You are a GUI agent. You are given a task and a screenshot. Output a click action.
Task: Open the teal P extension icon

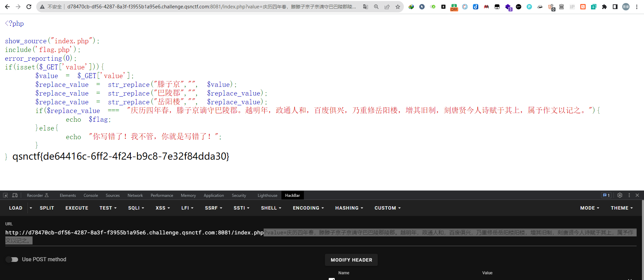click(x=529, y=7)
